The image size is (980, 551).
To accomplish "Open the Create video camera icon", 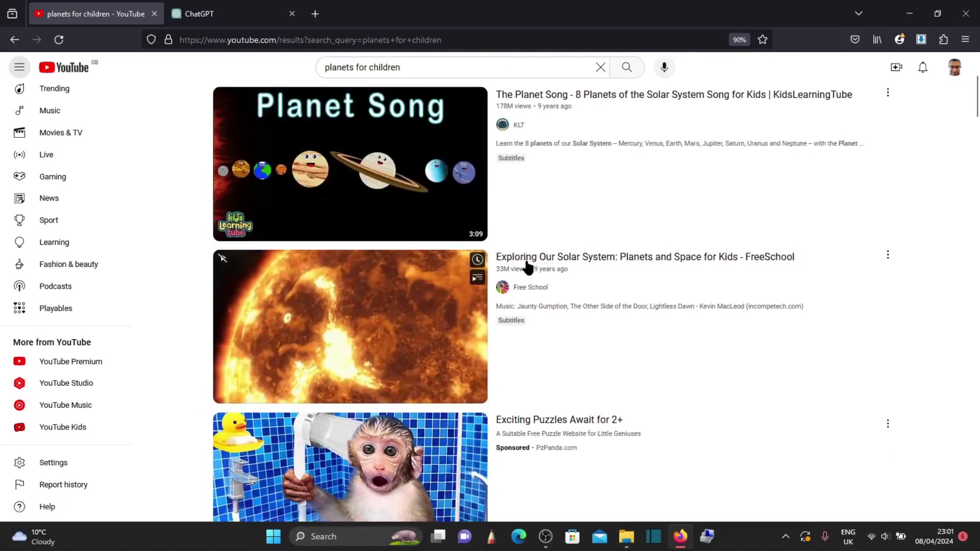I will pos(896,67).
